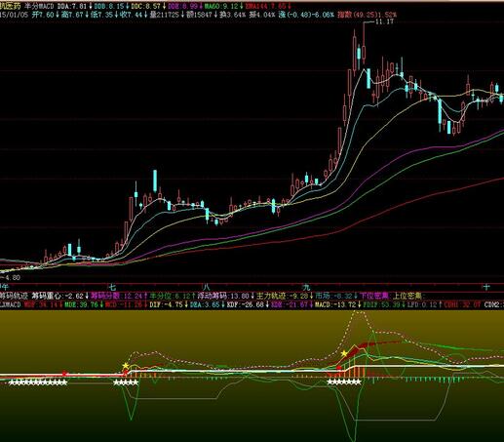The width and height of the screenshot is (504, 442).
Task: Click the change 涨(-0.48)-6.06%
Action: point(306,15)
